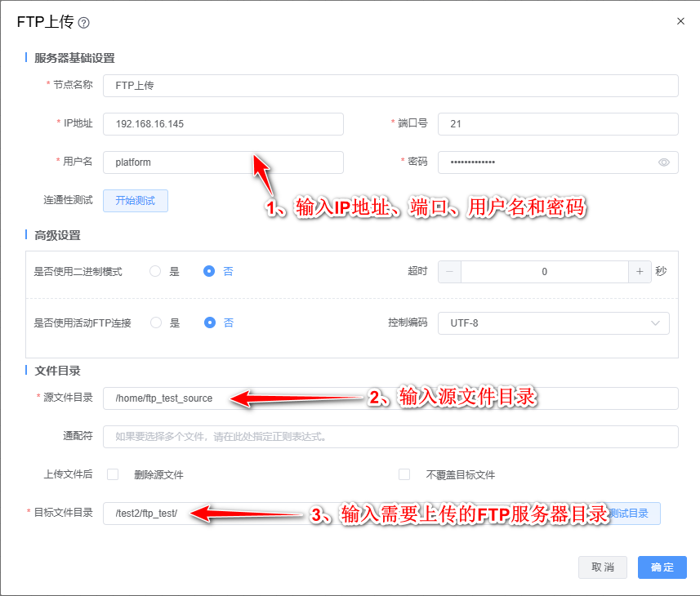Select 否 for 是否使用活动FTP连接
Image resolution: width=700 pixels, height=596 pixels.
click(x=209, y=322)
